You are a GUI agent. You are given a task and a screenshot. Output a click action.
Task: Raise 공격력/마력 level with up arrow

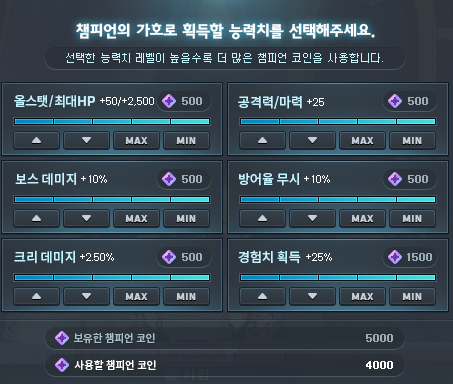pyautogui.click(x=262, y=140)
